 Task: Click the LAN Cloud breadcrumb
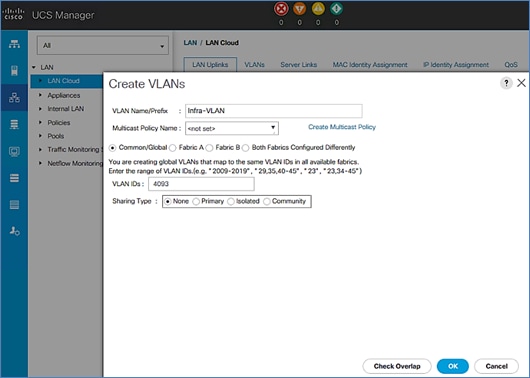[x=222, y=43]
